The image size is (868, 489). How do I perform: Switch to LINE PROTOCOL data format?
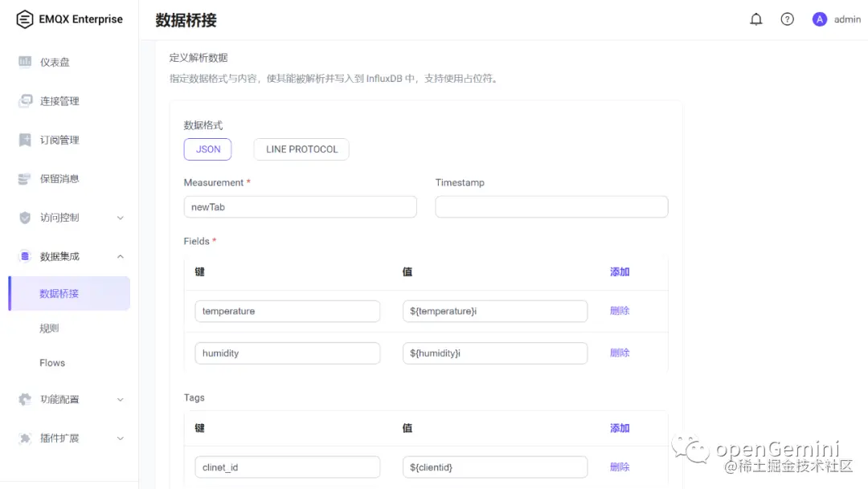coord(301,149)
